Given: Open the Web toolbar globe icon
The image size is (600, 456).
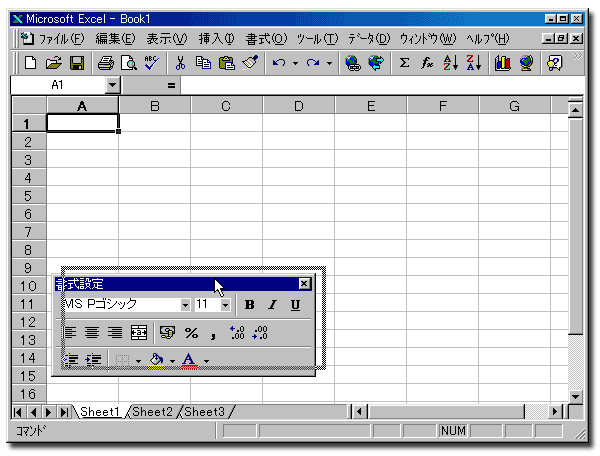Looking at the screenshot, I should (376, 63).
